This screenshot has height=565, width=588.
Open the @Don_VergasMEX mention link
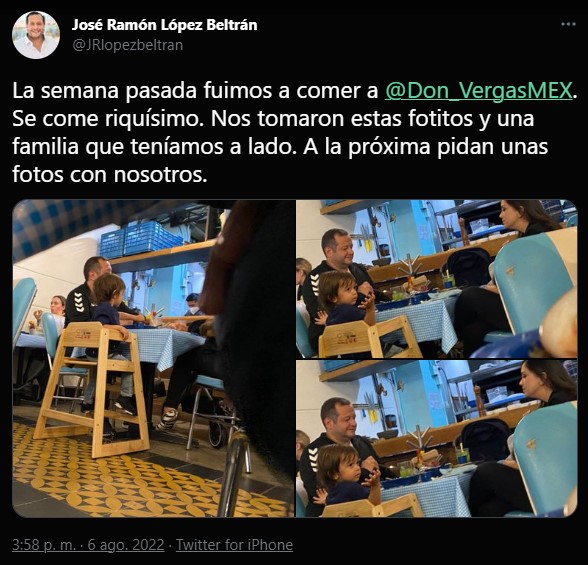pyautogui.click(x=478, y=91)
